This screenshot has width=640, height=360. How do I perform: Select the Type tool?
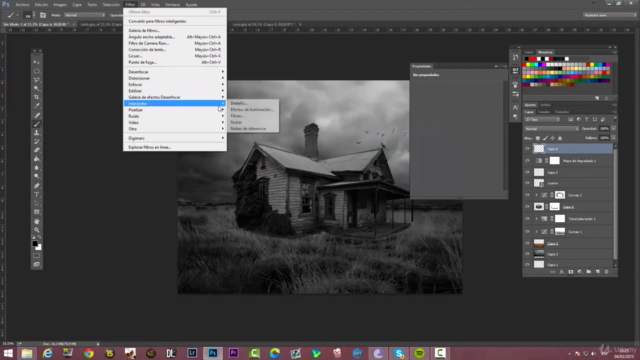37,195
